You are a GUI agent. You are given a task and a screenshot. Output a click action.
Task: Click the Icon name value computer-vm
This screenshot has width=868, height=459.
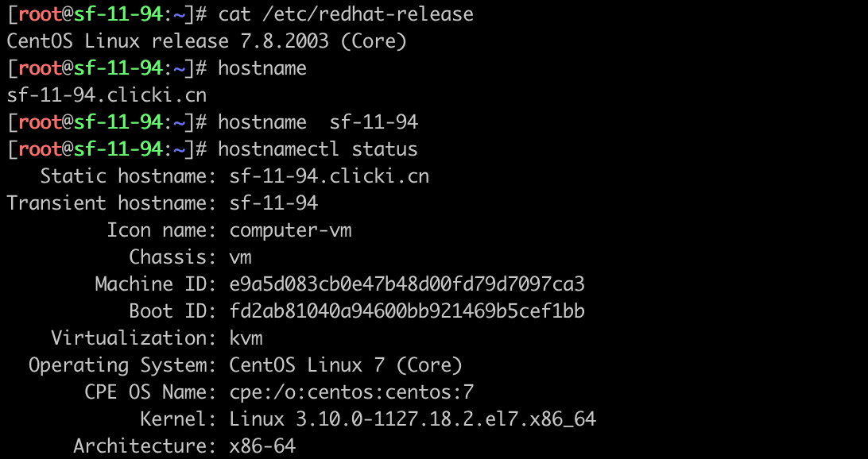click(x=291, y=230)
